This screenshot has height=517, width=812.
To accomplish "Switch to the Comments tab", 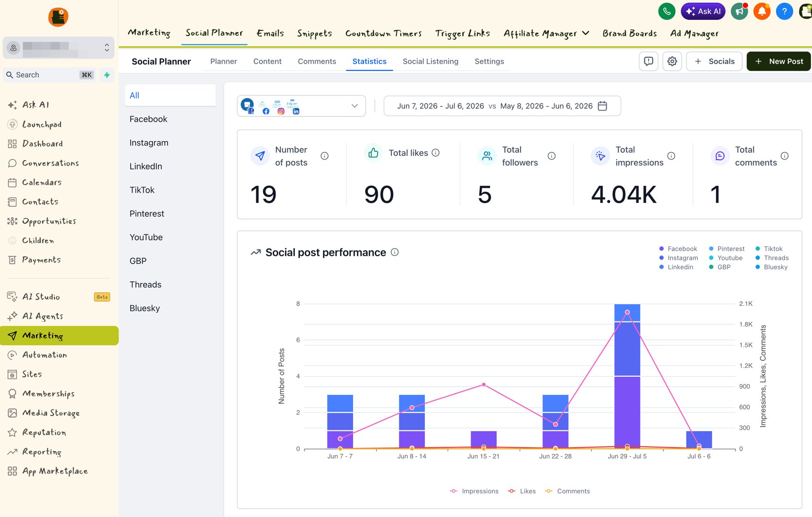I will [x=317, y=61].
